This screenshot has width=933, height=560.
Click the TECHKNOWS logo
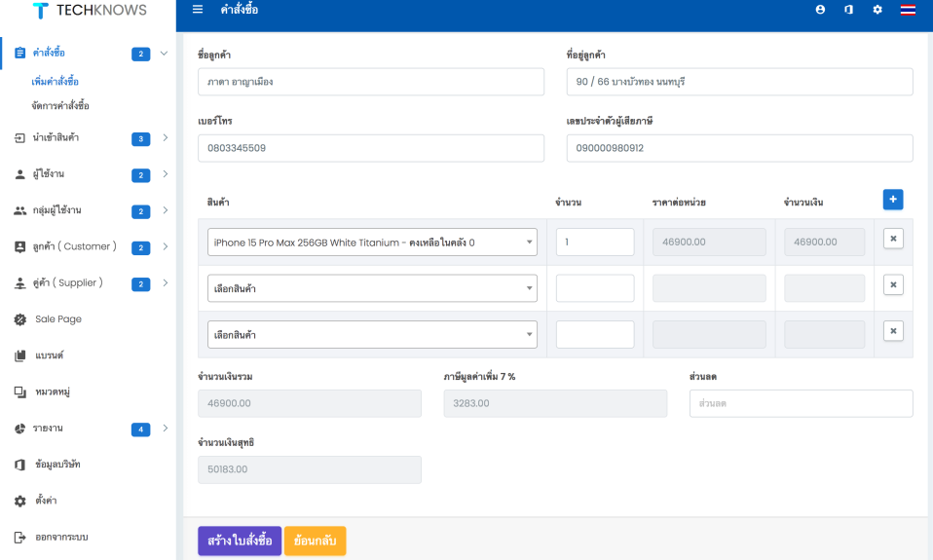click(90, 10)
